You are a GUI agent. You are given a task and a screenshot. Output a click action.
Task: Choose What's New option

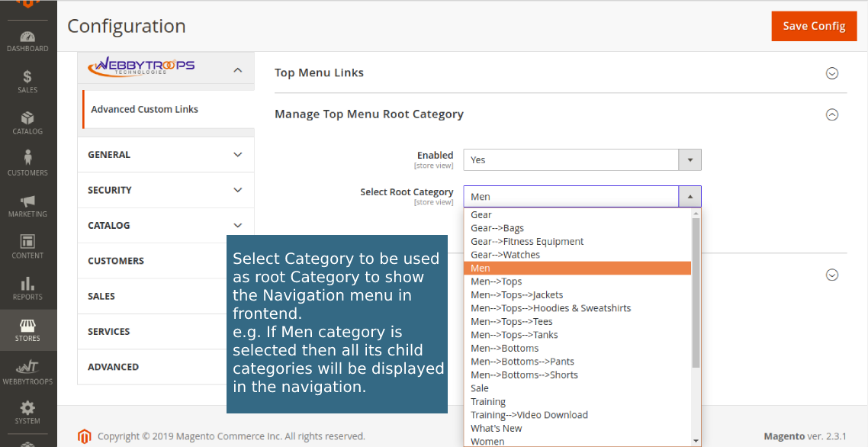577,428
